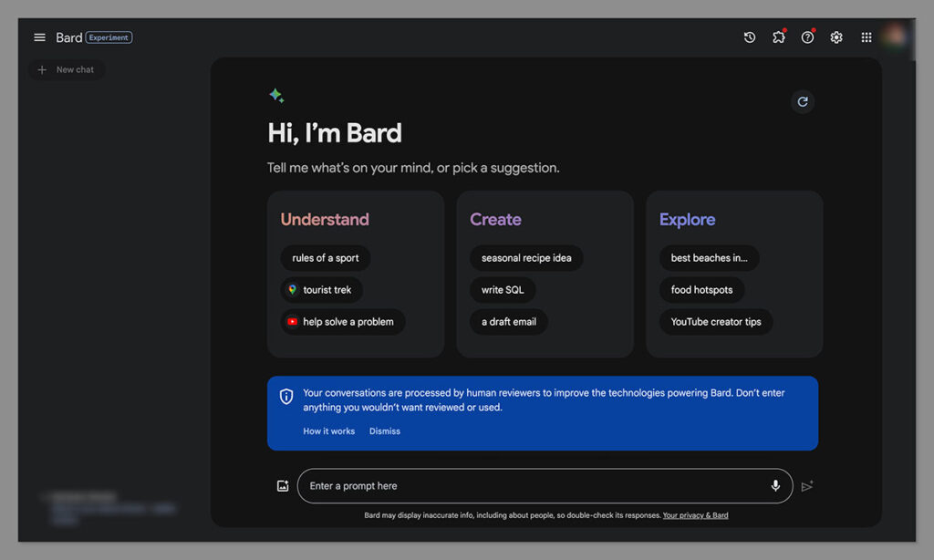Click the Experiment badge
The width and height of the screenshot is (934, 560).
click(109, 37)
